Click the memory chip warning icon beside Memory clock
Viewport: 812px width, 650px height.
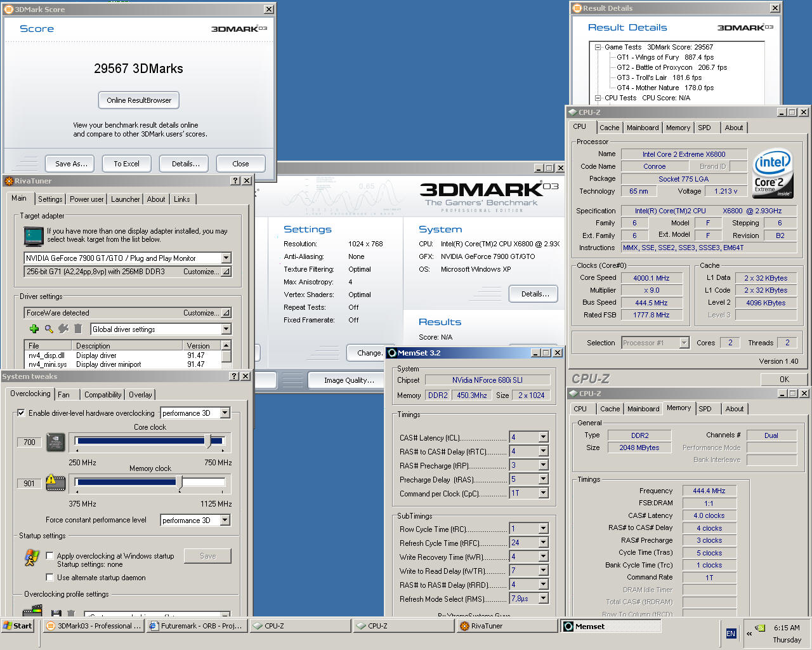(56, 482)
